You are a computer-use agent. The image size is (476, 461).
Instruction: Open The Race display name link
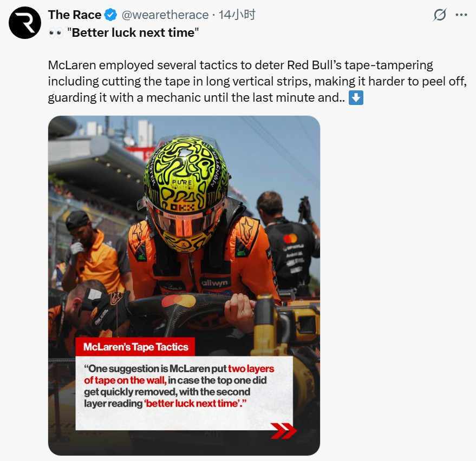[75, 15]
